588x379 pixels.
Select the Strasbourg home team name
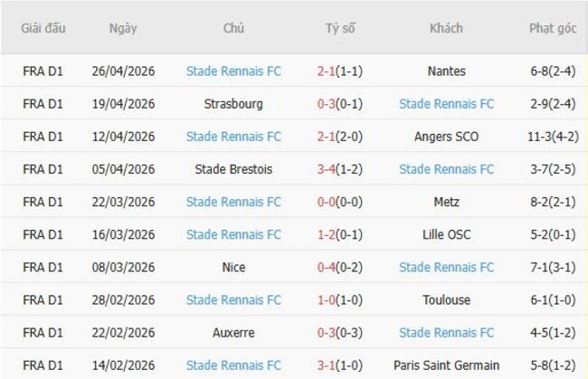pyautogui.click(x=233, y=104)
